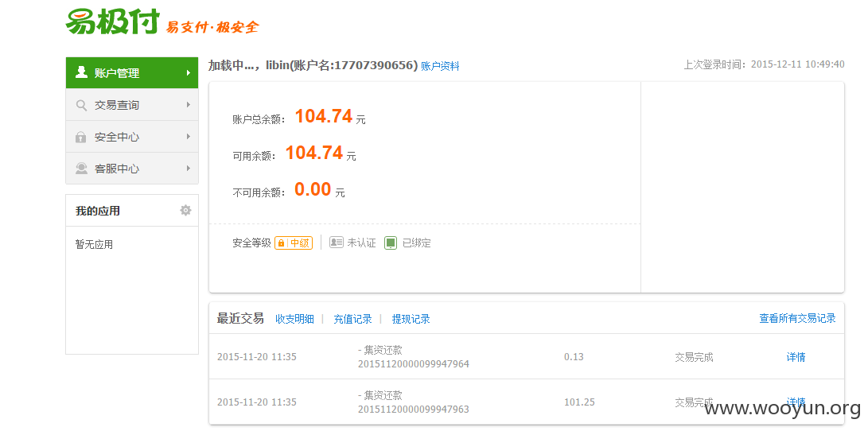The image size is (868, 431).
Task: Expand the 客服中心 arrow
Action: (x=189, y=169)
